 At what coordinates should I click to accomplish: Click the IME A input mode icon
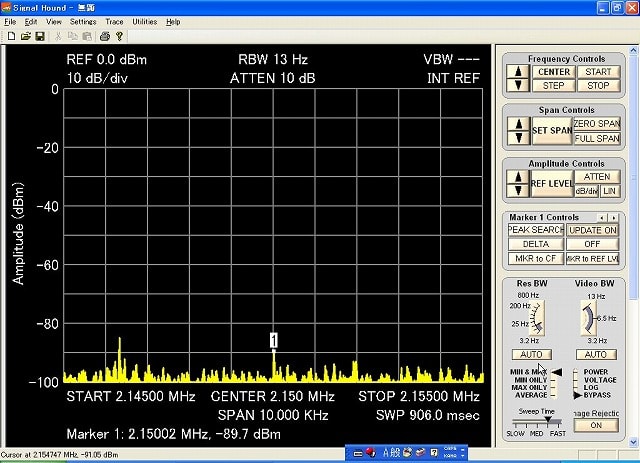point(385,452)
